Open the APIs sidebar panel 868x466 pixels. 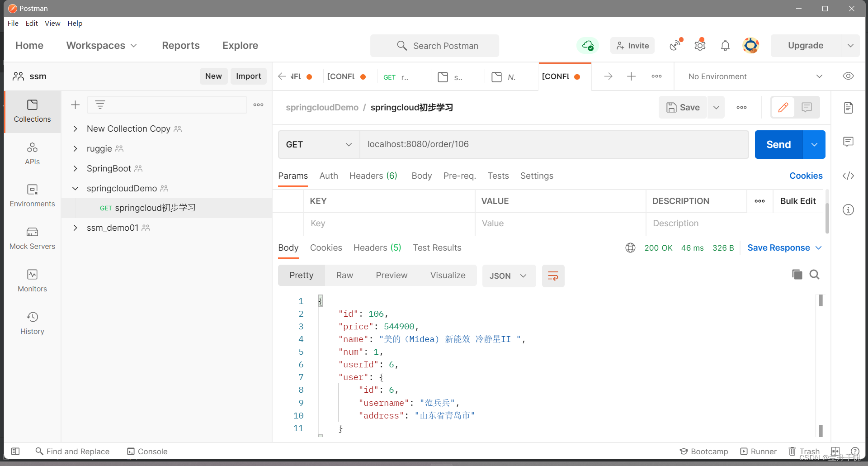tap(32, 154)
